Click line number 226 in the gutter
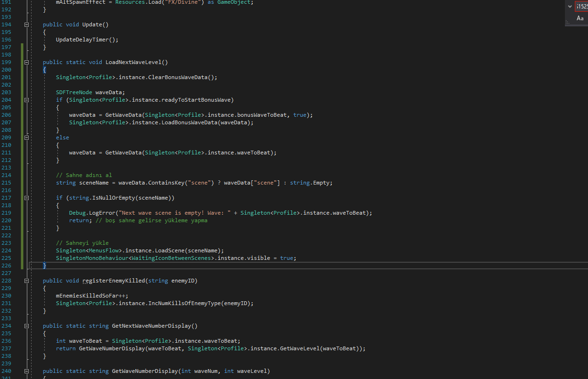This screenshot has width=588, height=379. [x=6, y=266]
